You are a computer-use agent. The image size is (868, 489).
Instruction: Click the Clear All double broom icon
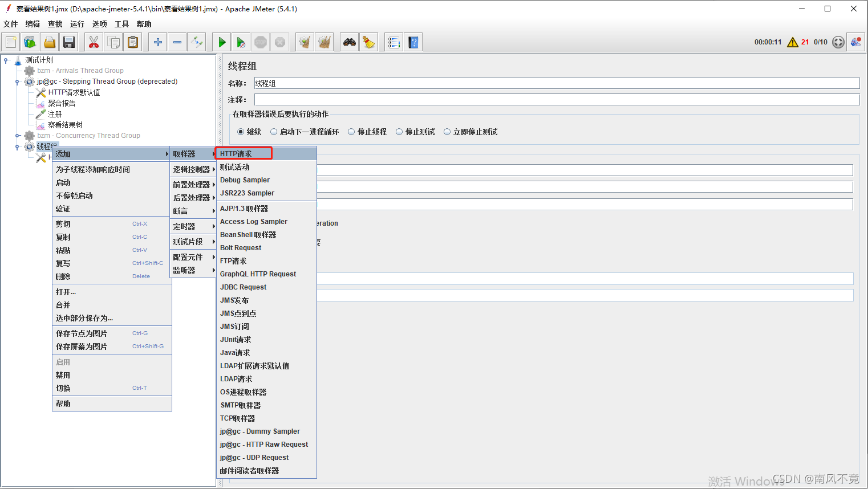(x=325, y=42)
